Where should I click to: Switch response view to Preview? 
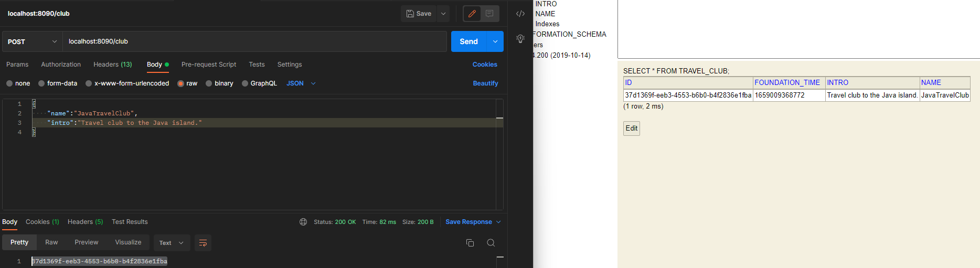pos(87,242)
